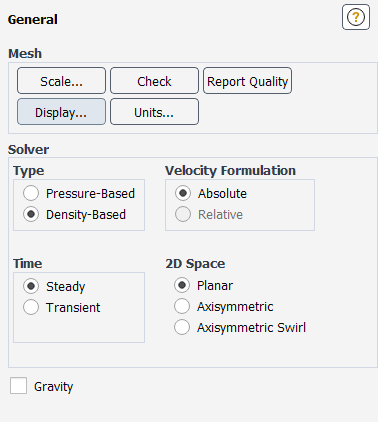
Task: Click the General panel title
Action: (33, 19)
